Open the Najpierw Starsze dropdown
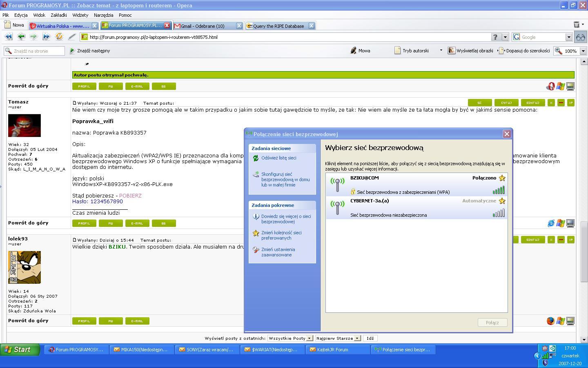 (357, 338)
